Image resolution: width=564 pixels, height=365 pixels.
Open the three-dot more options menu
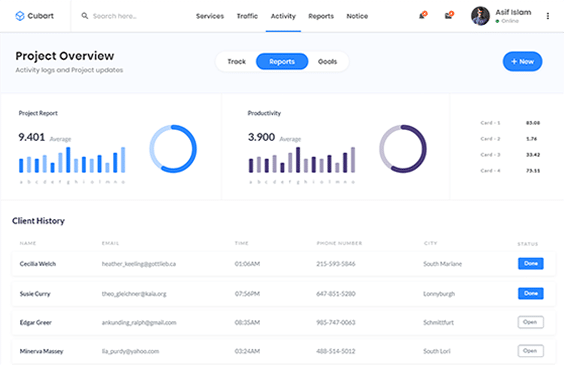tap(547, 16)
